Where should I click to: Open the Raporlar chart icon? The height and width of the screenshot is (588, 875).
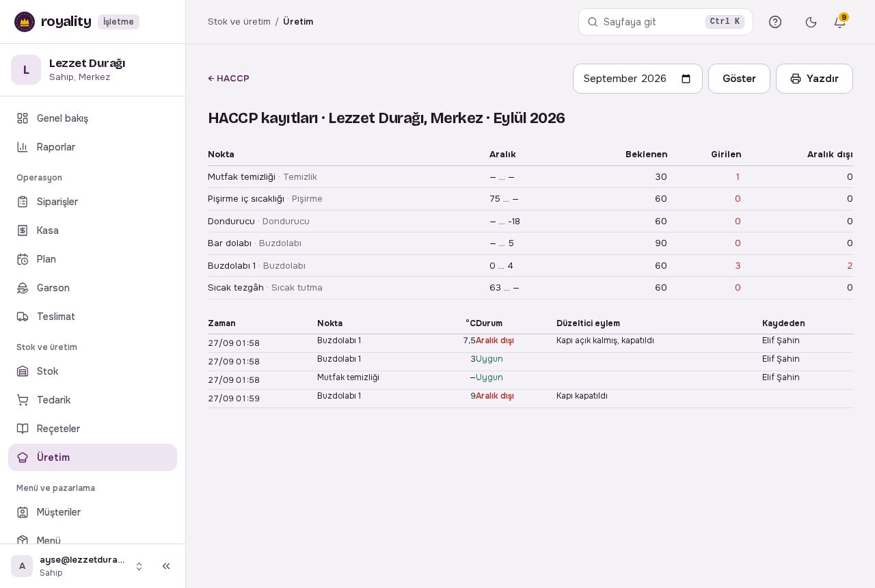click(23, 147)
